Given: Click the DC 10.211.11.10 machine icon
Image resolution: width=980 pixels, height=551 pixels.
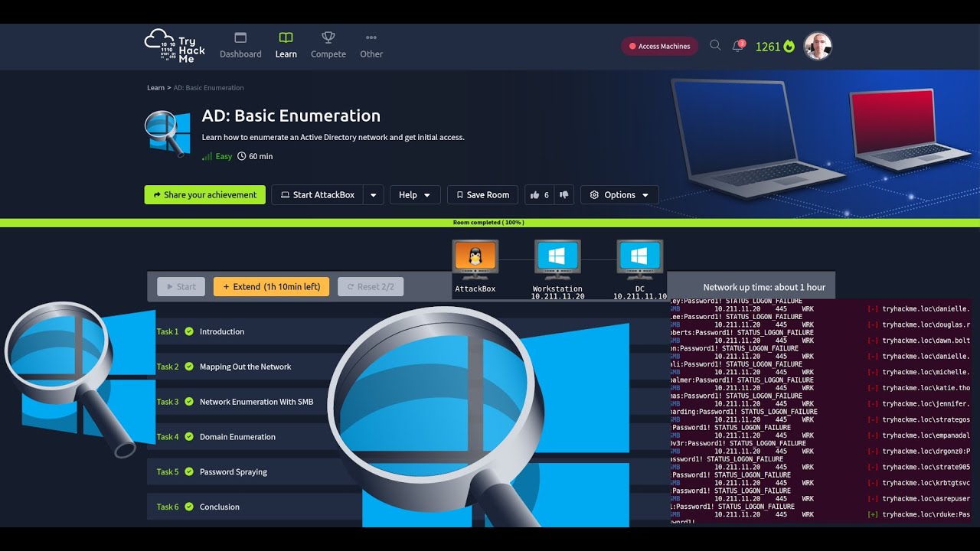Looking at the screenshot, I should click(640, 258).
